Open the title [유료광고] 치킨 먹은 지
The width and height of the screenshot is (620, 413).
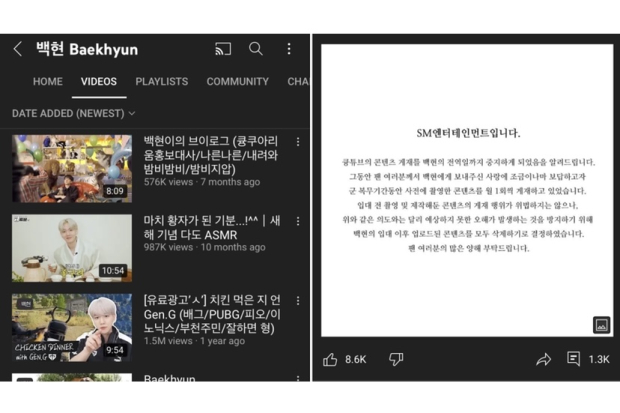click(x=212, y=314)
